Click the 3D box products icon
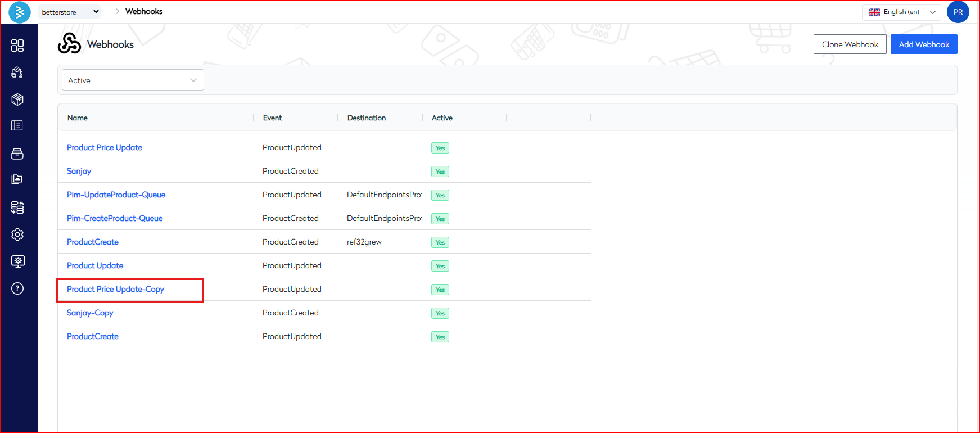This screenshot has width=980, height=433. point(17,100)
